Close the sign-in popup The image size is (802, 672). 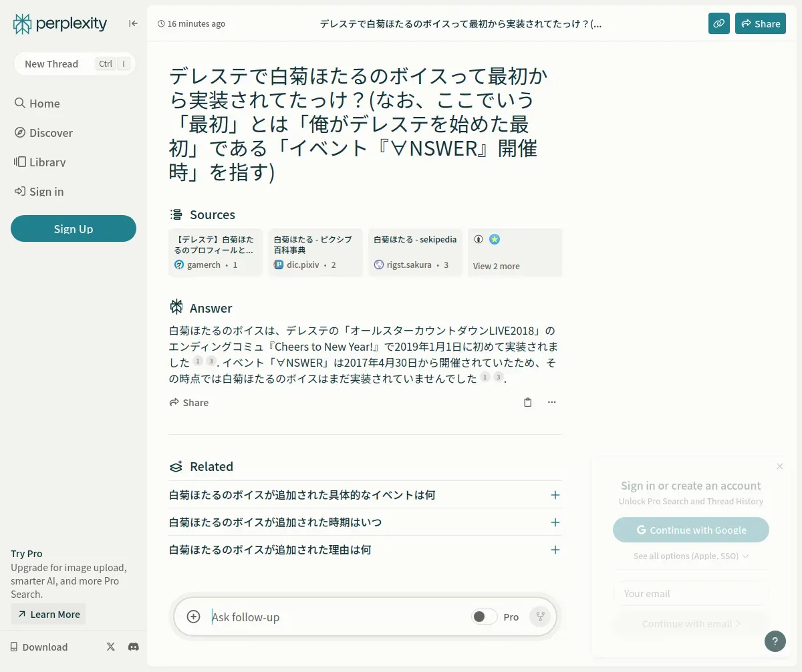[779, 466]
